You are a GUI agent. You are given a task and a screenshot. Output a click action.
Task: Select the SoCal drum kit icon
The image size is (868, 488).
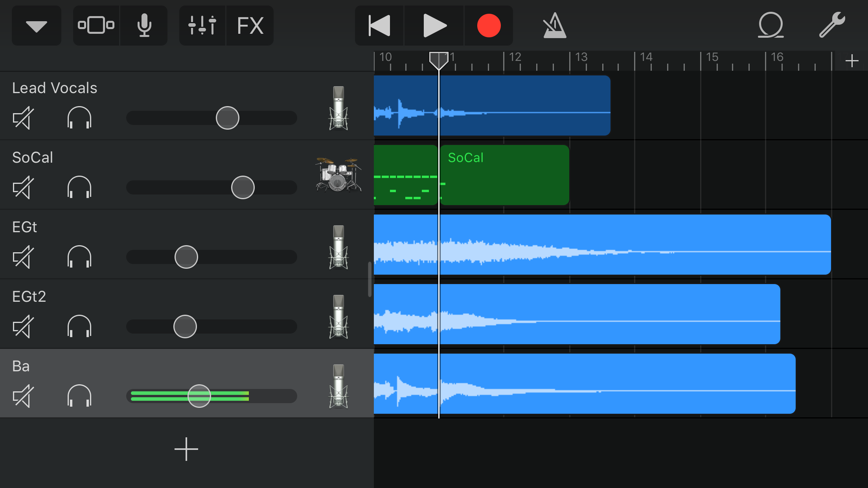338,175
